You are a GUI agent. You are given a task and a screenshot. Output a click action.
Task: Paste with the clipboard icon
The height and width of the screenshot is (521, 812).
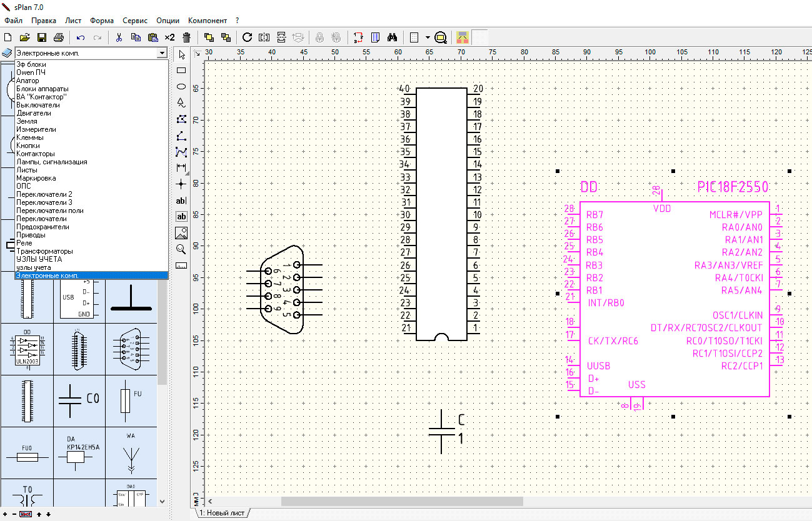(x=153, y=37)
